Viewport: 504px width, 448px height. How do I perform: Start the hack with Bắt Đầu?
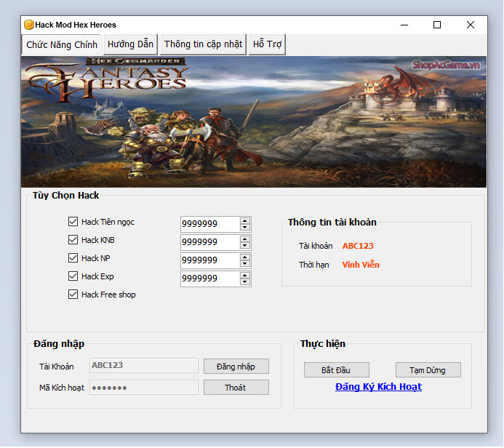(336, 370)
